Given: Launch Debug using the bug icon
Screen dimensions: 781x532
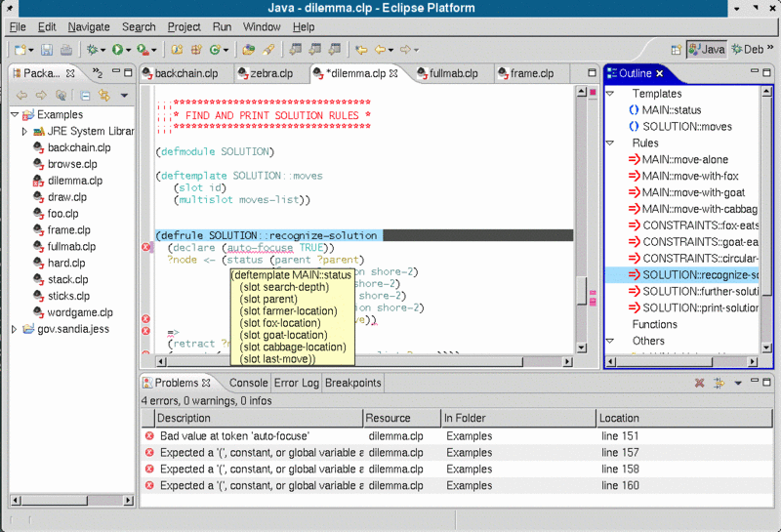Looking at the screenshot, I should (x=92, y=50).
